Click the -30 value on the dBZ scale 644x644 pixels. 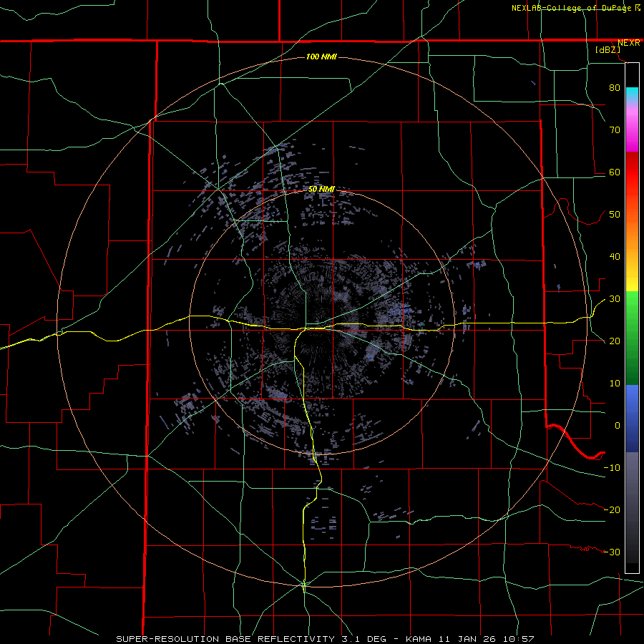tap(612, 552)
